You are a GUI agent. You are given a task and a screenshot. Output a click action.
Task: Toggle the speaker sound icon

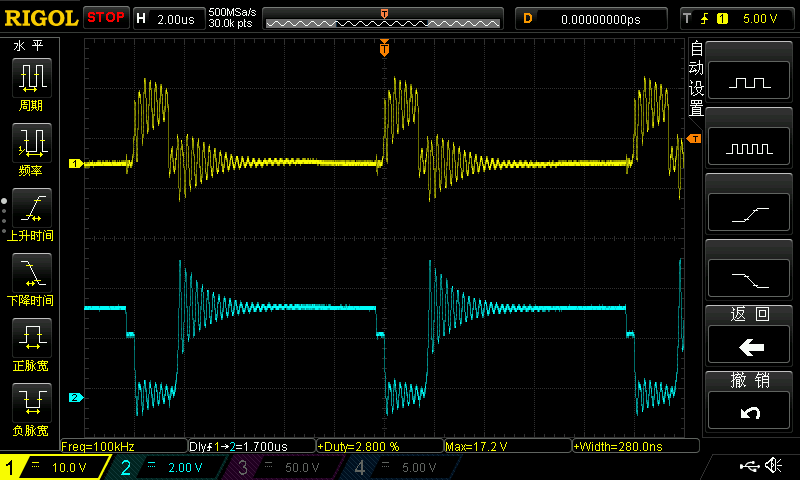point(773,465)
